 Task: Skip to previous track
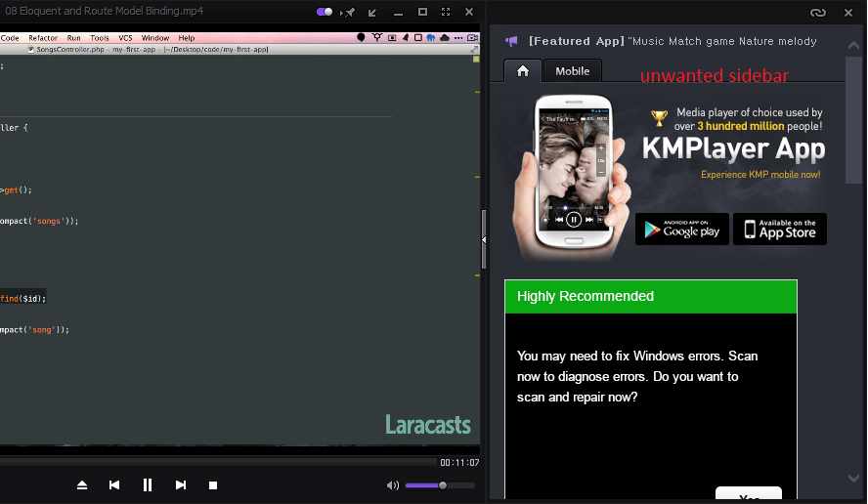114,485
